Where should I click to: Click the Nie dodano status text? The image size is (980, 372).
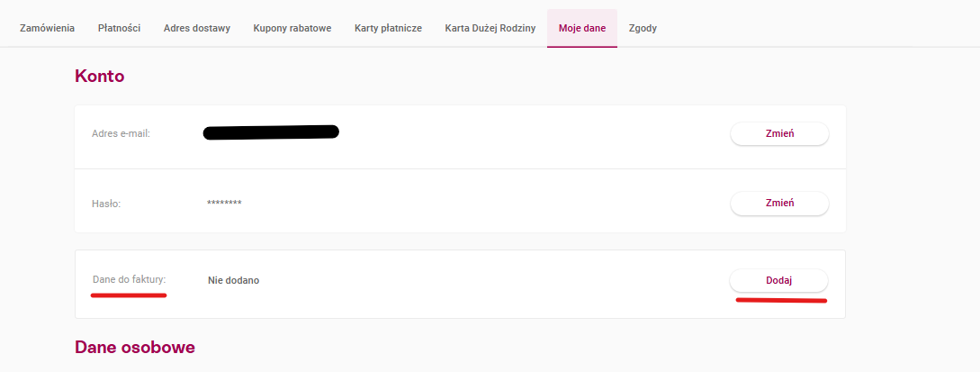click(x=233, y=280)
